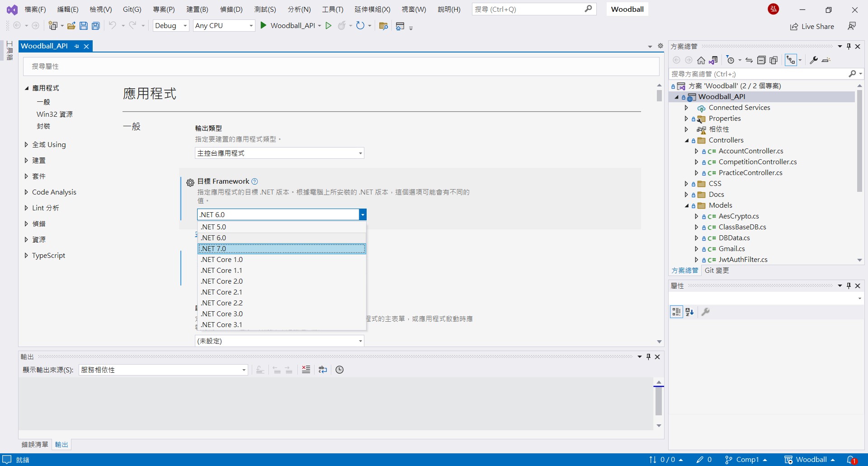This screenshot has height=466, width=868.
Task: Switch to the Git 變更 tab
Action: click(717, 271)
